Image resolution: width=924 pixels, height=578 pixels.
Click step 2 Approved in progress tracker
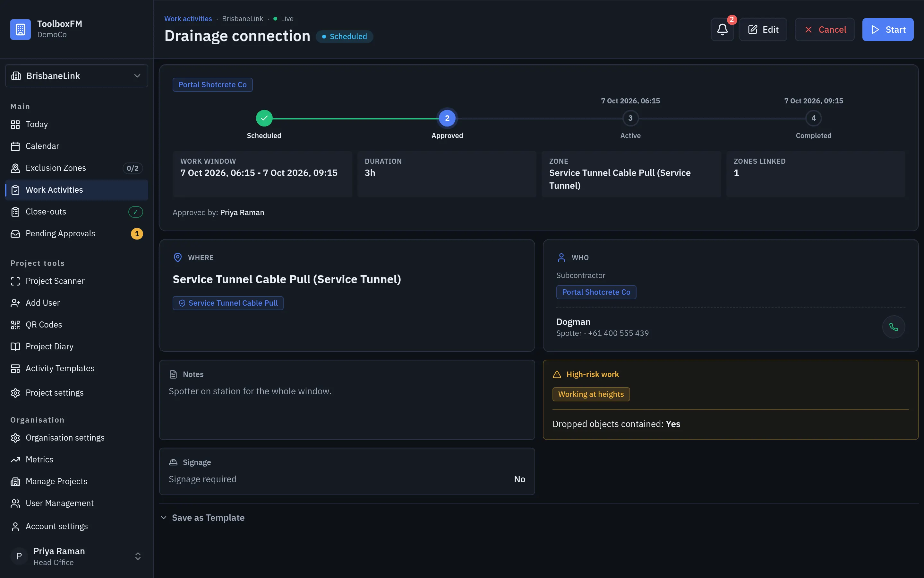[x=447, y=118]
